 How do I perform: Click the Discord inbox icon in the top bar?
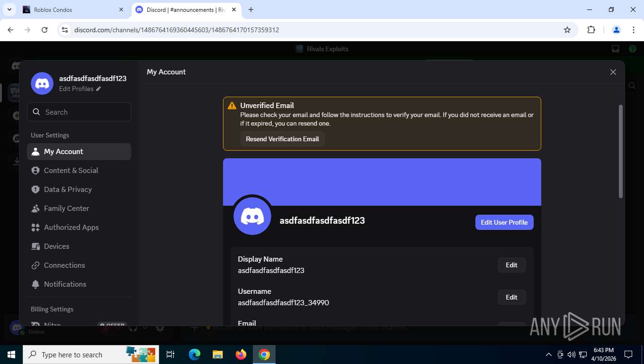point(616,49)
